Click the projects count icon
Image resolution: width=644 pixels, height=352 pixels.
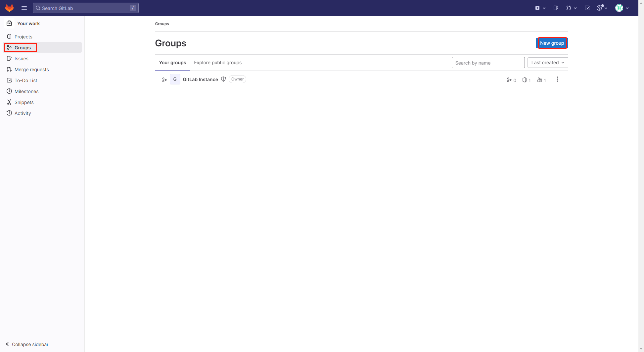(525, 80)
